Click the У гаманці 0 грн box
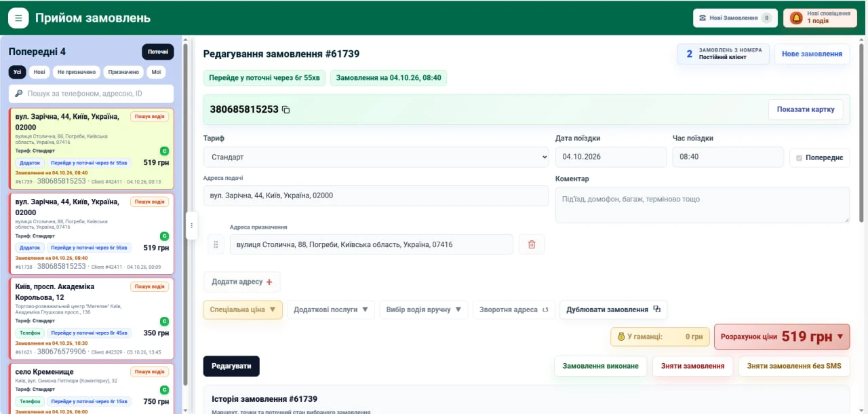868x414 pixels. [x=660, y=337]
